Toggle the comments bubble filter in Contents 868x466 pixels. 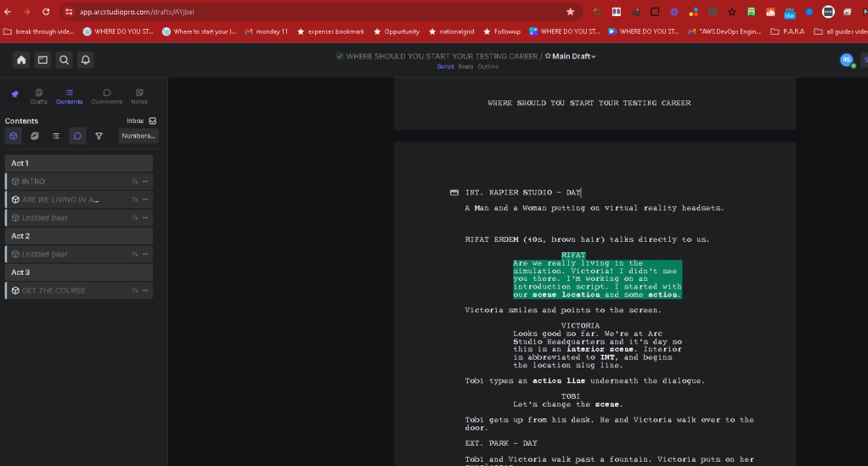(77, 136)
